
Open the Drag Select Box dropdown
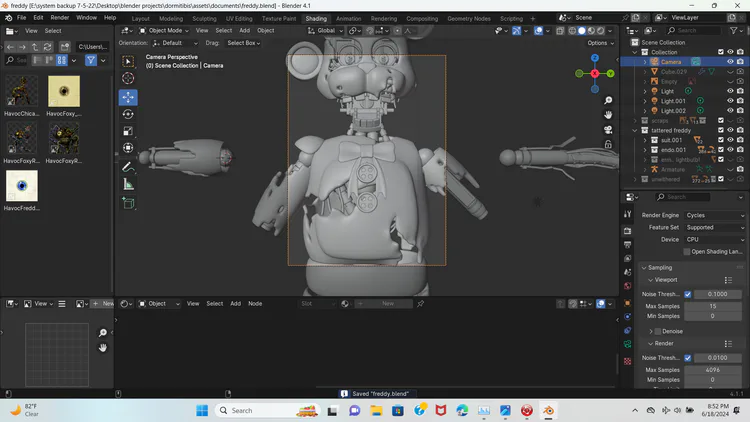click(x=243, y=43)
